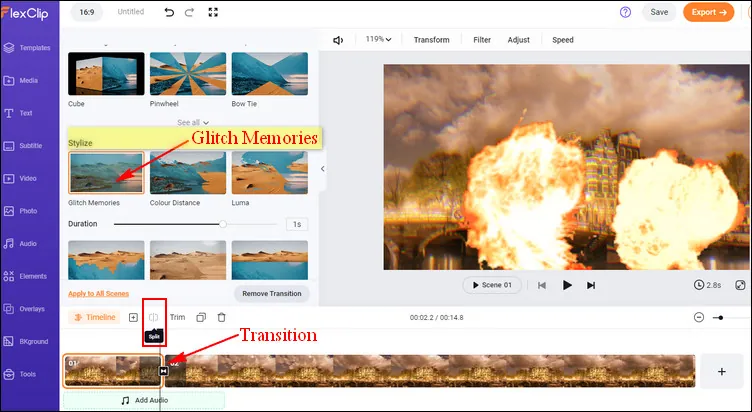Click the Split tool icon
The image size is (752, 412).
pos(153,318)
